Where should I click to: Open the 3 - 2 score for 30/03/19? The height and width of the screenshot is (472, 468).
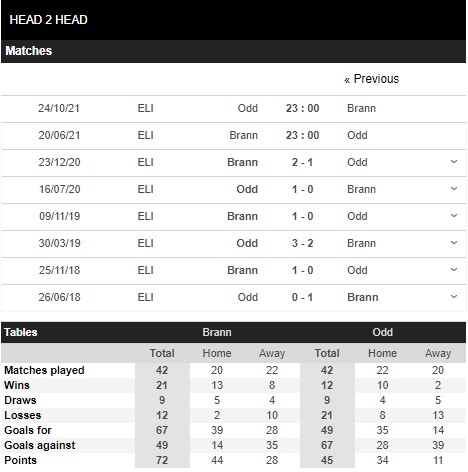click(302, 243)
